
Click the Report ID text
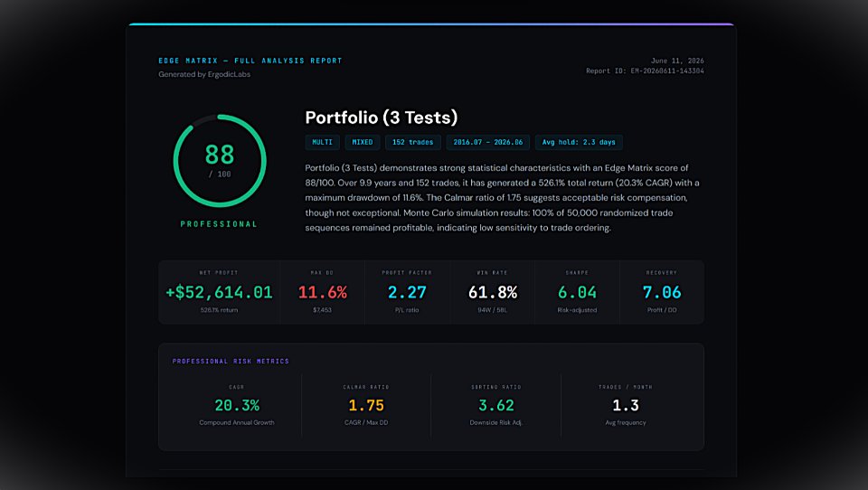tap(645, 71)
